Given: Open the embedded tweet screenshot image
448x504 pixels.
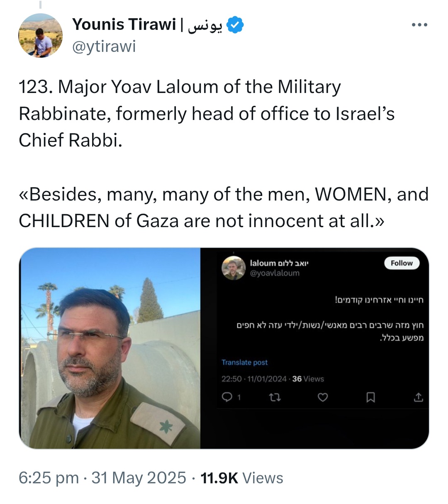Looking at the screenshot, I should point(315,348).
